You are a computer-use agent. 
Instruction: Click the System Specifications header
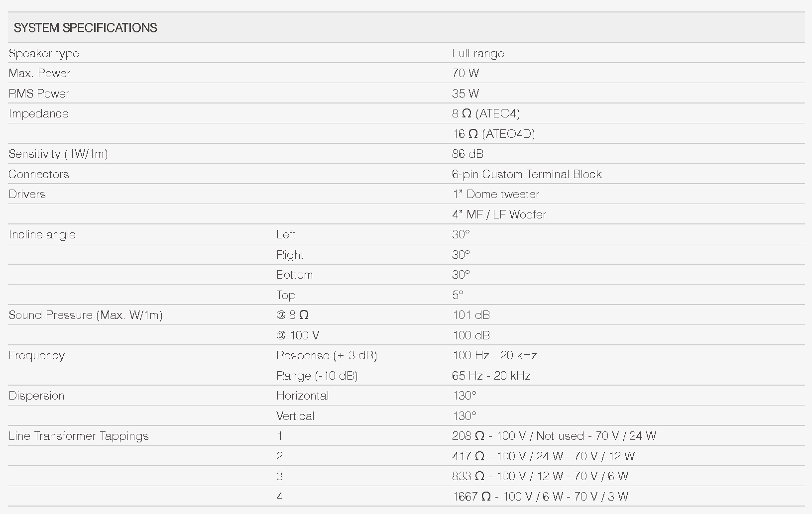(85, 28)
